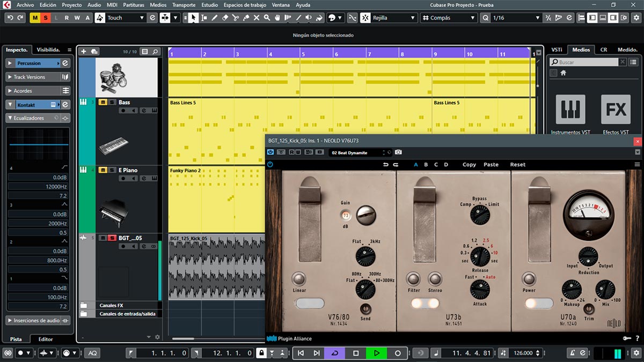The height and width of the screenshot is (362, 644).
Task: Select plugin setting slot B
Action: [x=426, y=165]
